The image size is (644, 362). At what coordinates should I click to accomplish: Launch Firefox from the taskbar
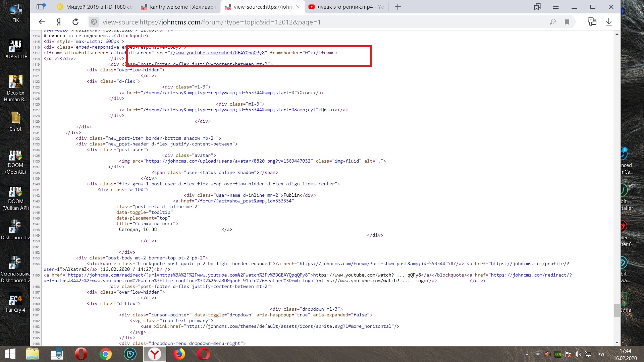pos(179,354)
